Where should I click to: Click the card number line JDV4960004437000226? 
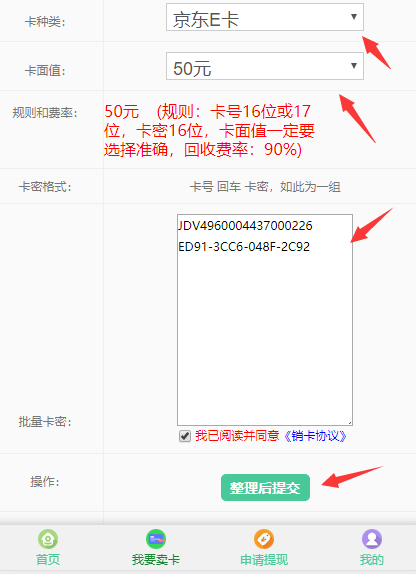click(245, 226)
